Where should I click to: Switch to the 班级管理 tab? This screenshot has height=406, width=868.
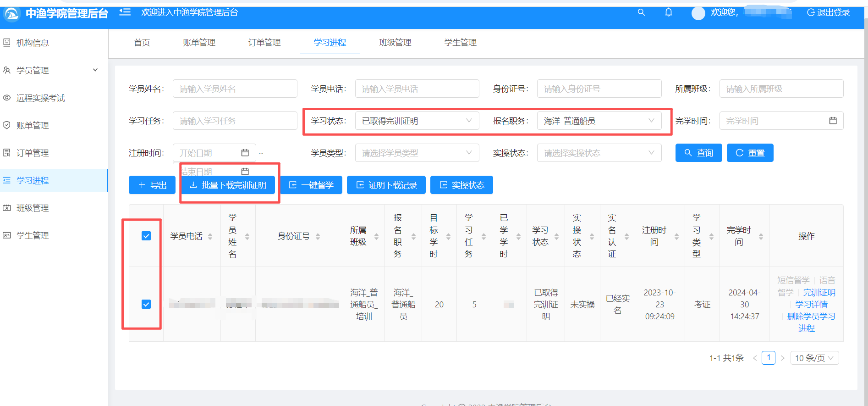coord(395,43)
